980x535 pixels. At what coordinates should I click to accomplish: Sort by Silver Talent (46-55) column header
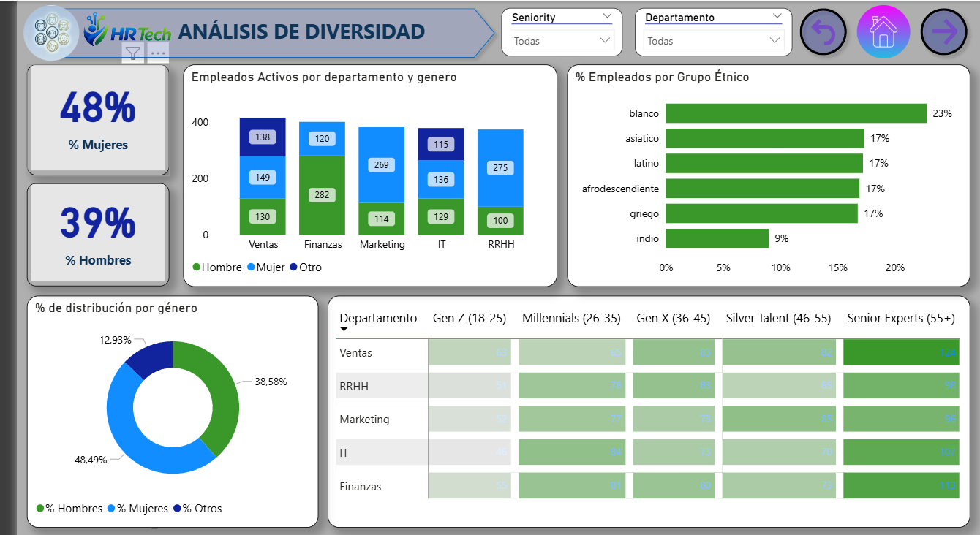pyautogui.click(x=778, y=318)
